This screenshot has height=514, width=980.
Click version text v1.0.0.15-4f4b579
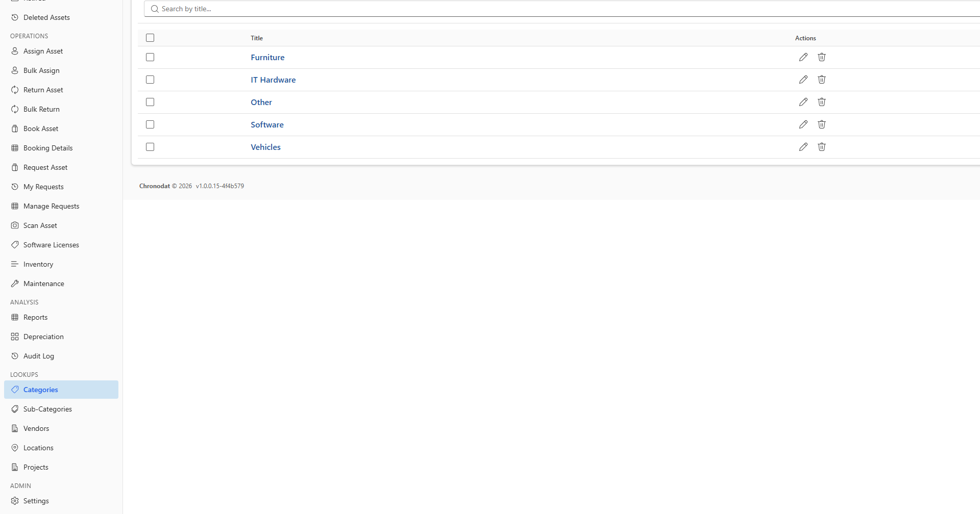(220, 186)
